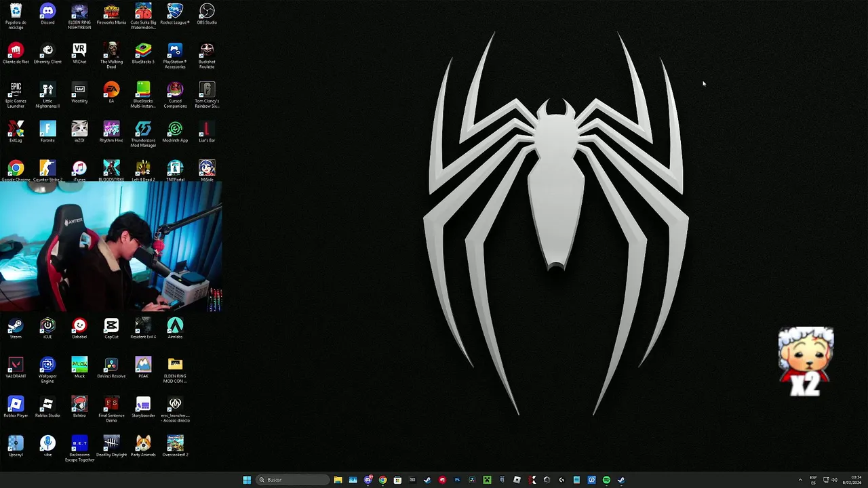Open BlueStacks 5 desktop shortcut
Screen dimensions: 868x488
[x=143, y=54]
